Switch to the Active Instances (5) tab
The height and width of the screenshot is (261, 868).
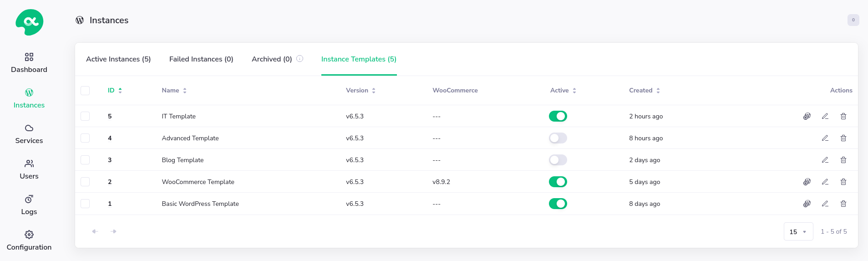click(118, 59)
